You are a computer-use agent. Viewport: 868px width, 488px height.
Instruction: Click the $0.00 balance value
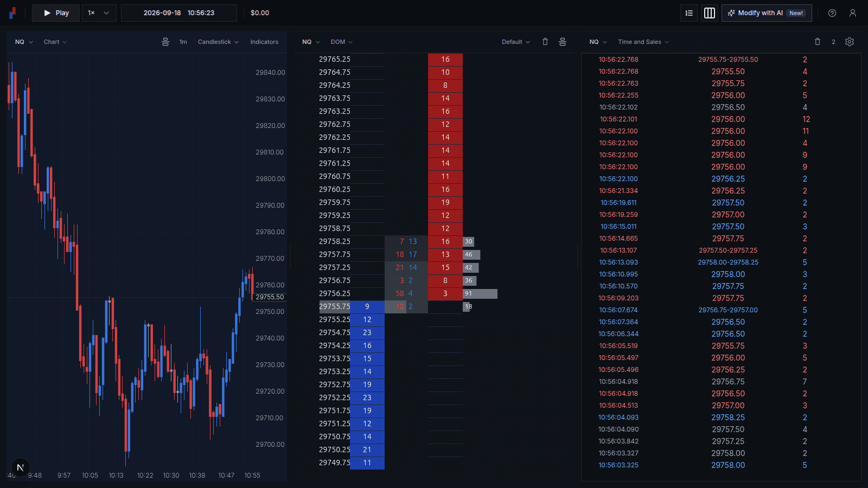click(x=260, y=13)
